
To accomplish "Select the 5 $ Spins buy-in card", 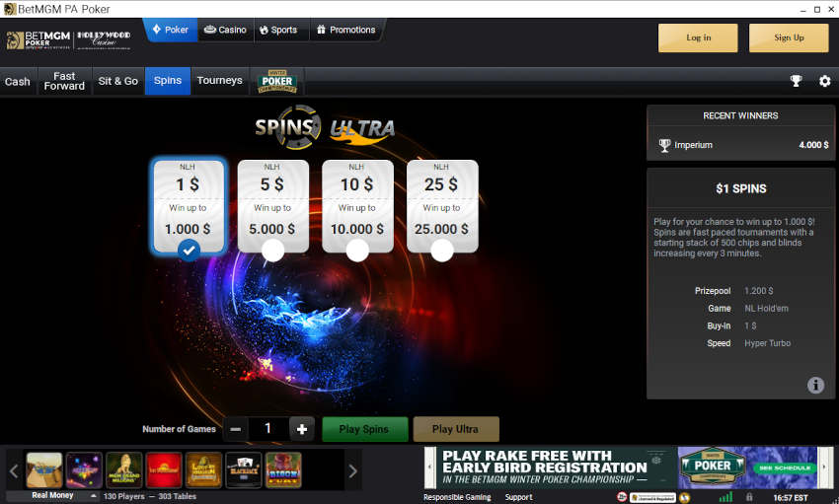I will [x=272, y=206].
